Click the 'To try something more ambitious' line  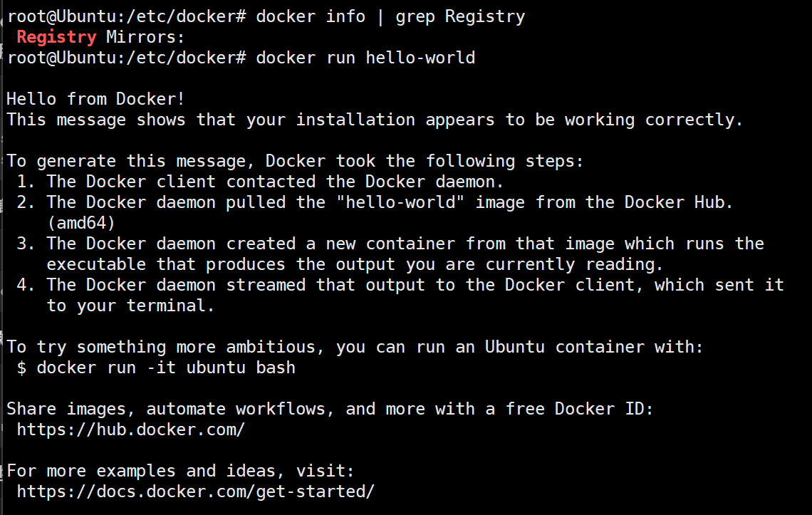(x=355, y=347)
